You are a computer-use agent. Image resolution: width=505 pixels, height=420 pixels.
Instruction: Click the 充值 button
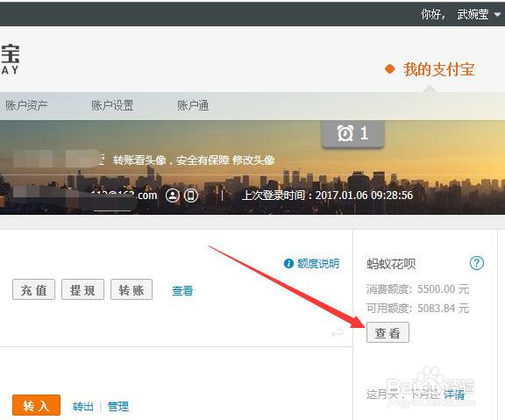click(x=34, y=289)
